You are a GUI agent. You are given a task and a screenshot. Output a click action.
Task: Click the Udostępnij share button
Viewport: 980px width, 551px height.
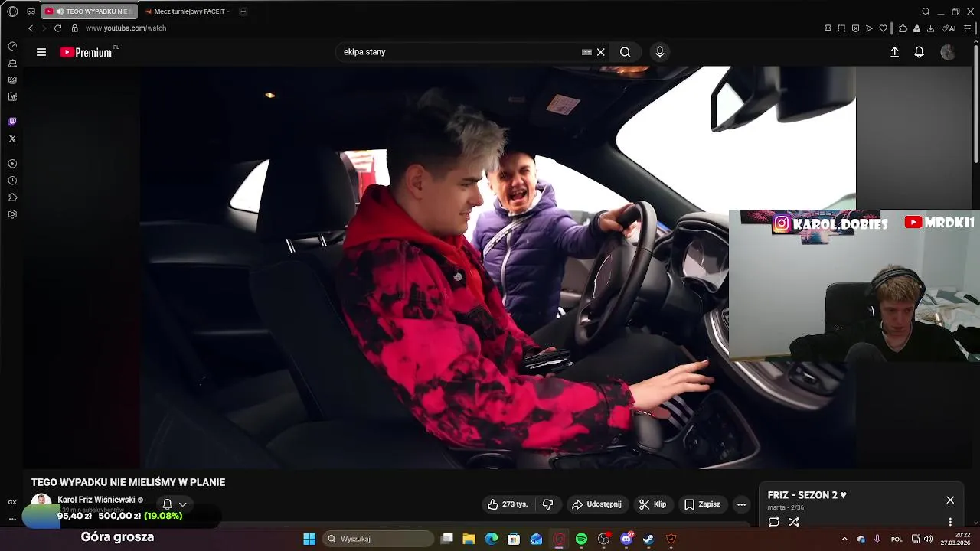pyautogui.click(x=596, y=504)
